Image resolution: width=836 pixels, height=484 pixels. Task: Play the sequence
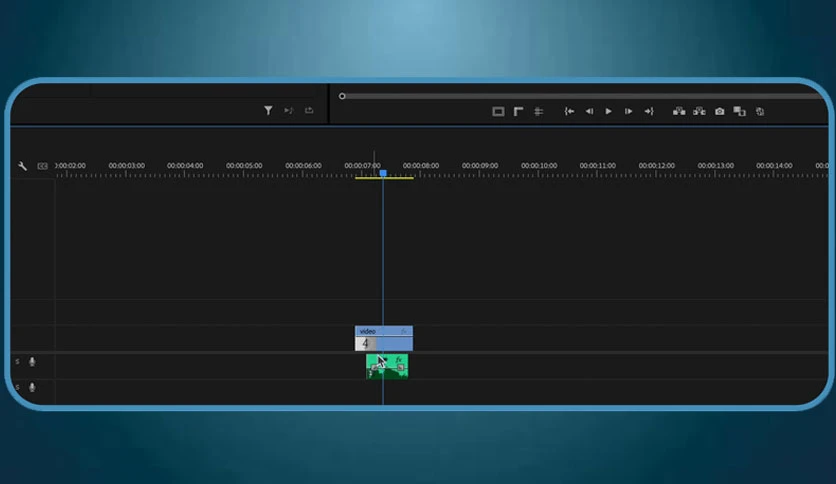[x=608, y=111]
